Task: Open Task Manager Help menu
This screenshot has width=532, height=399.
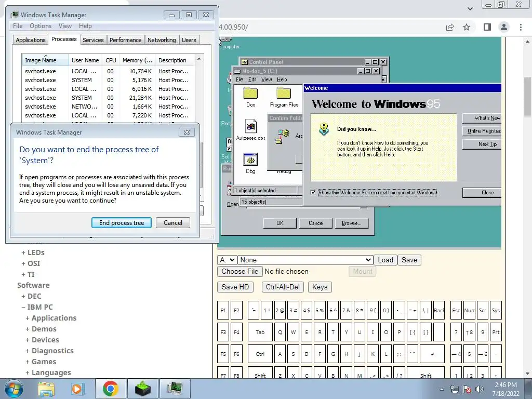Action: coord(85,26)
